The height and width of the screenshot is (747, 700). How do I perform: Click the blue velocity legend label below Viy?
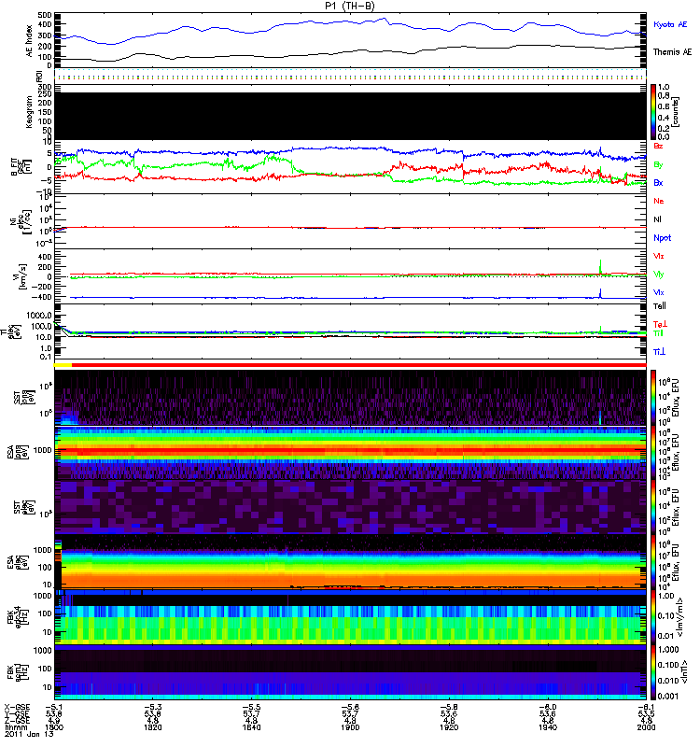pos(659,292)
